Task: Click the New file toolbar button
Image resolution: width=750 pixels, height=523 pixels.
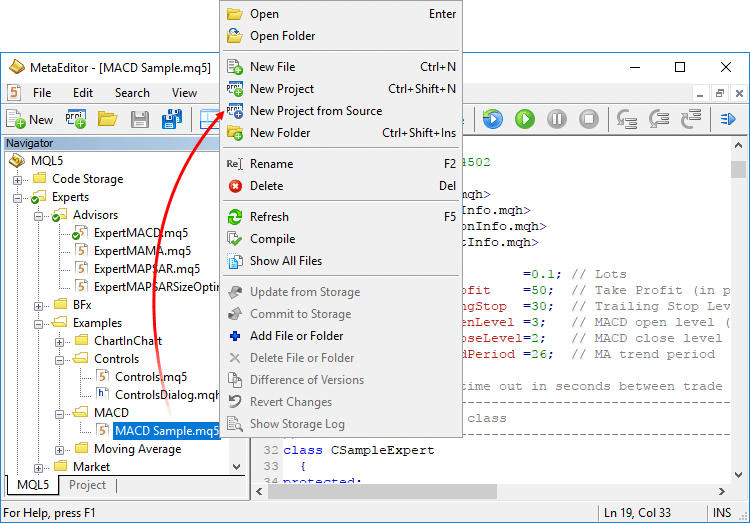Action: (x=31, y=119)
